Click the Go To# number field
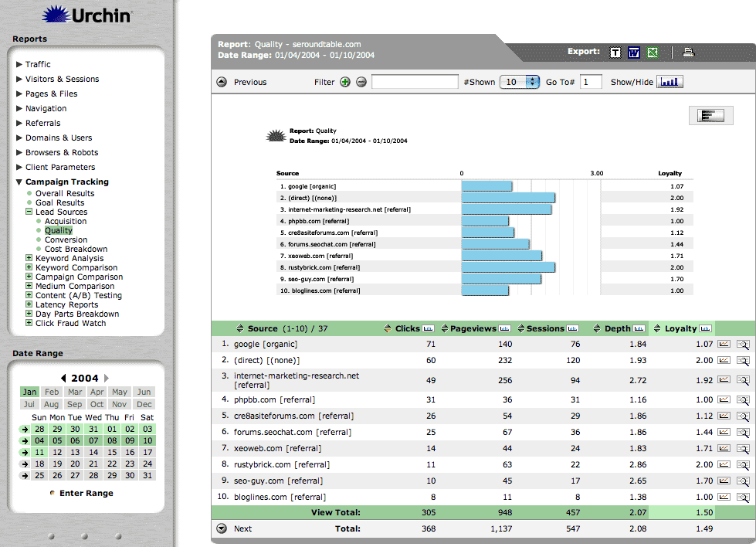 [x=591, y=82]
